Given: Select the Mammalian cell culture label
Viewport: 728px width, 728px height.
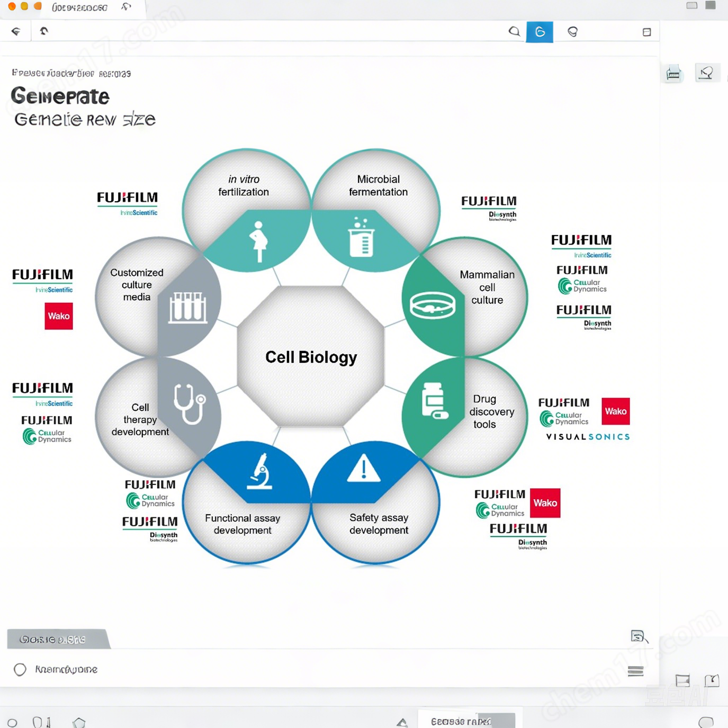Looking at the screenshot, I should [487, 287].
